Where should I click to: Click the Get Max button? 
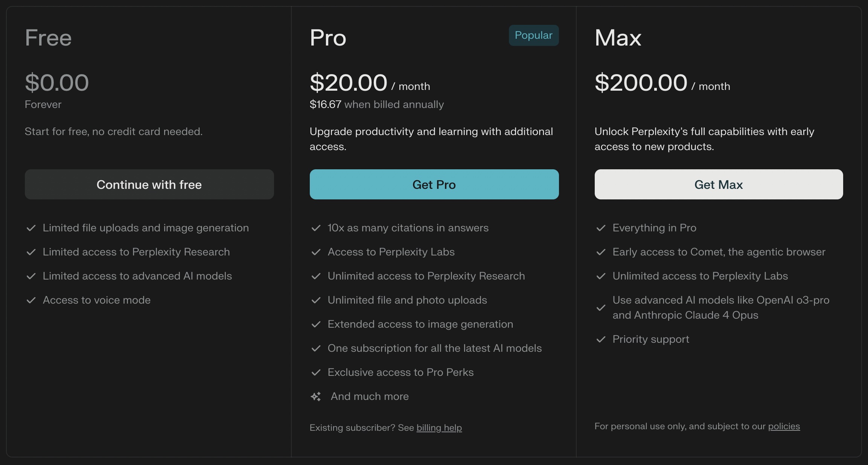[719, 184]
